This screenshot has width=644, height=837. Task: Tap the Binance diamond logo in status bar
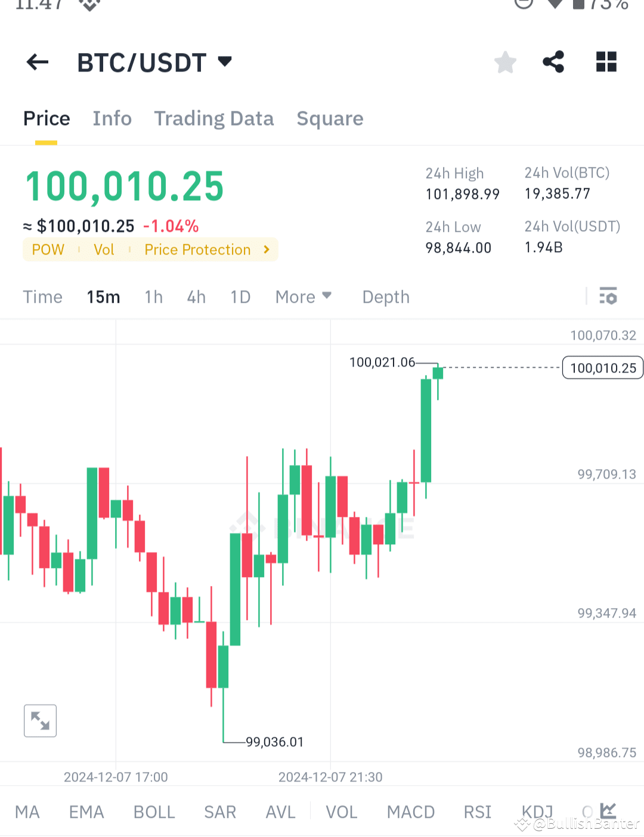coord(88,6)
